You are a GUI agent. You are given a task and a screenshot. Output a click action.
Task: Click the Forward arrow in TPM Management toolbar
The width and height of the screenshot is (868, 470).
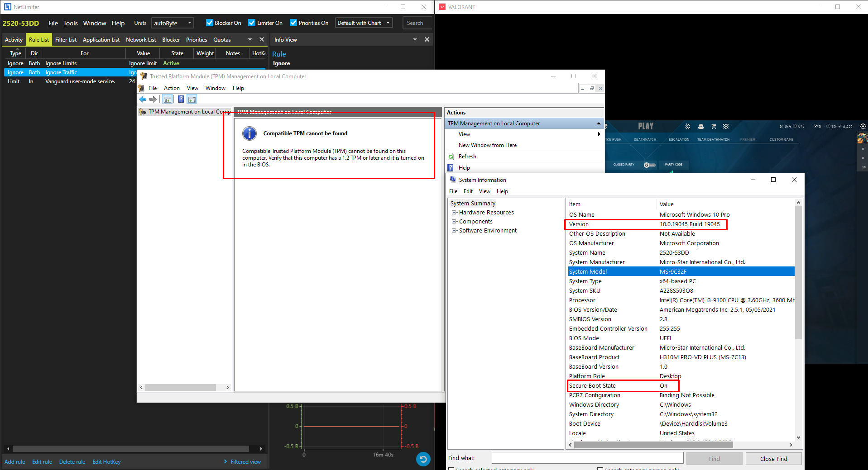click(153, 100)
